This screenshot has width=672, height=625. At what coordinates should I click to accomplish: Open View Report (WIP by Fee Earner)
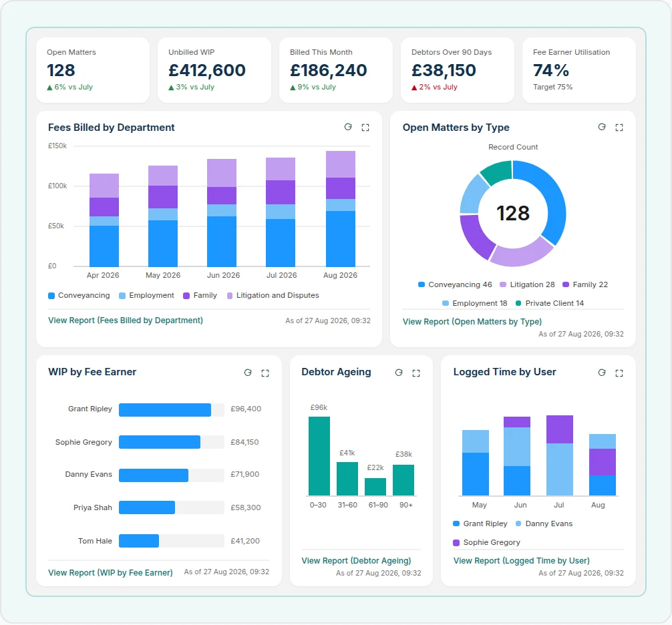[110, 573]
